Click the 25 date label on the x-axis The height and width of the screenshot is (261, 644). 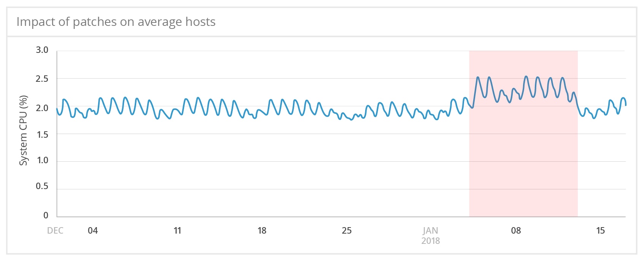point(347,231)
